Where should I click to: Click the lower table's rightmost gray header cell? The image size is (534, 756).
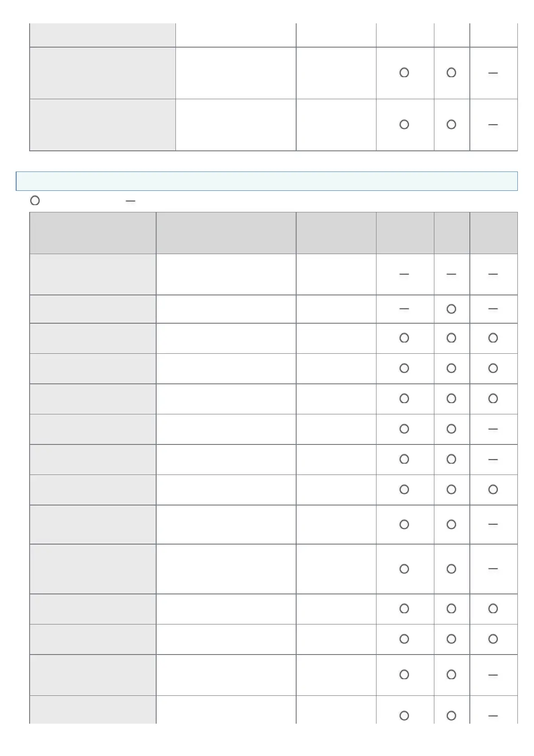coord(493,233)
